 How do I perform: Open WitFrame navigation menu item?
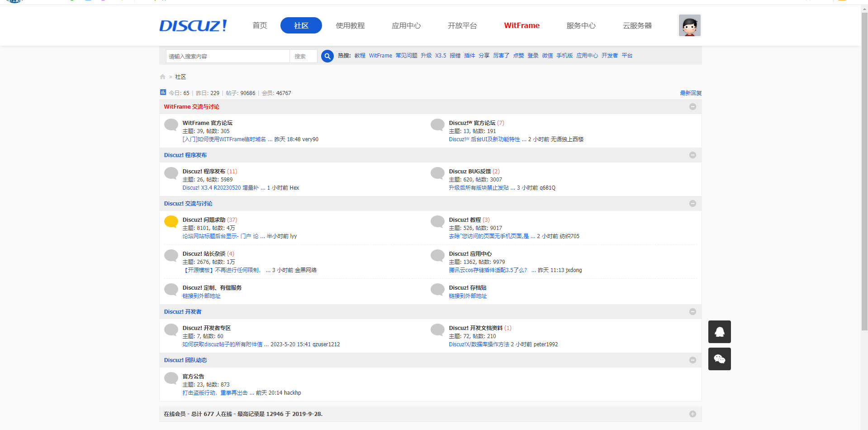click(522, 26)
